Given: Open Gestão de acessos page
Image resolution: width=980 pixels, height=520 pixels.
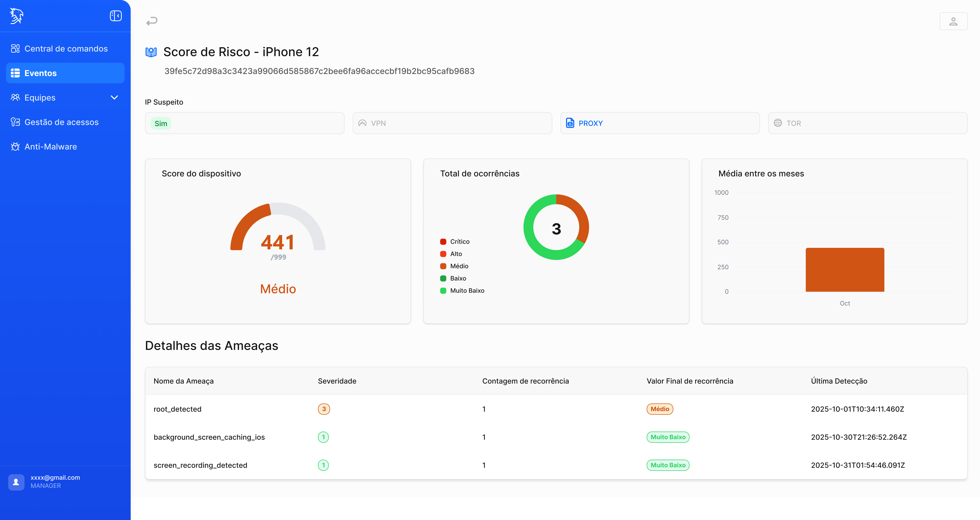Looking at the screenshot, I should pos(61,122).
